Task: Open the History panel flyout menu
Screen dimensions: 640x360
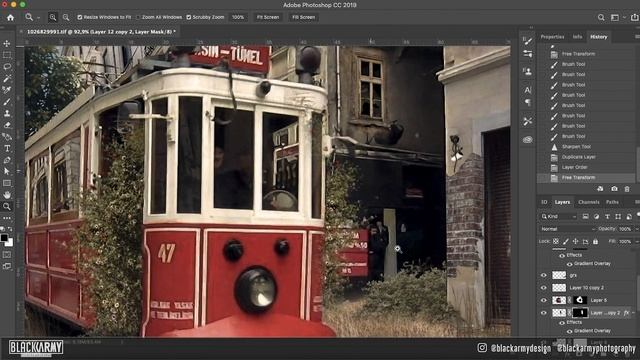Action: click(637, 37)
